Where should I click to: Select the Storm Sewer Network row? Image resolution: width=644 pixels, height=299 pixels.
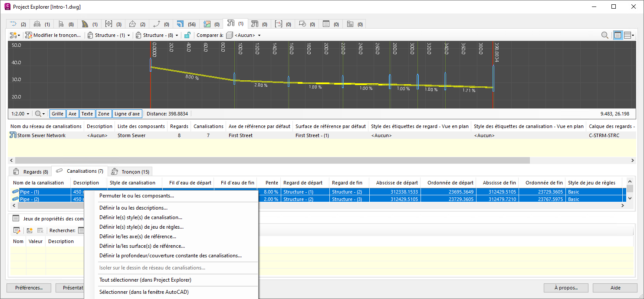tap(41, 135)
